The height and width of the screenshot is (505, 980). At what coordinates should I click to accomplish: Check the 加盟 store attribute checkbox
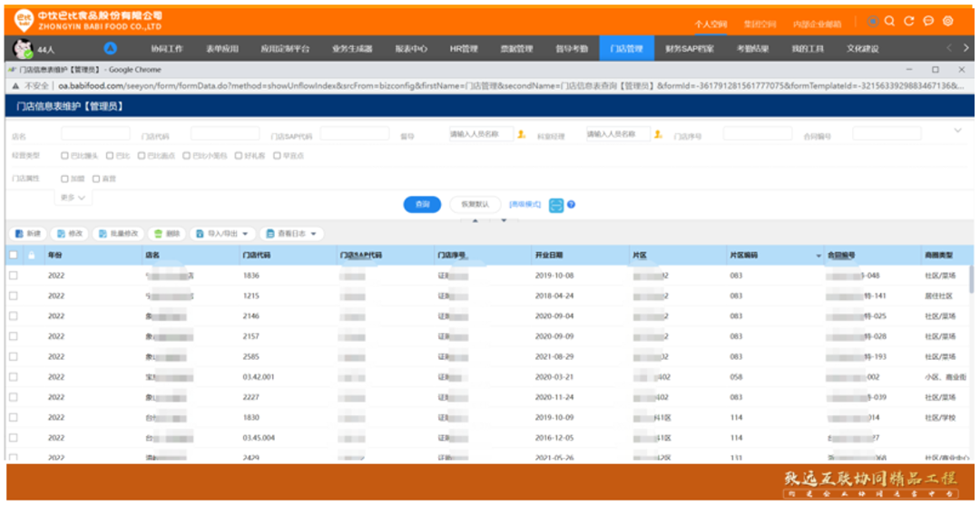(65, 180)
